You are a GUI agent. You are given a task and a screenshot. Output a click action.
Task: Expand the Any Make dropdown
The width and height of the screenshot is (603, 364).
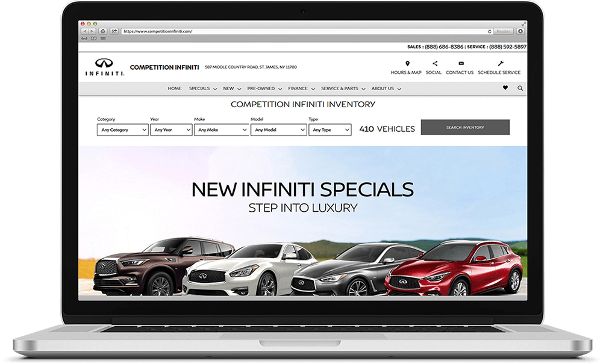221,130
